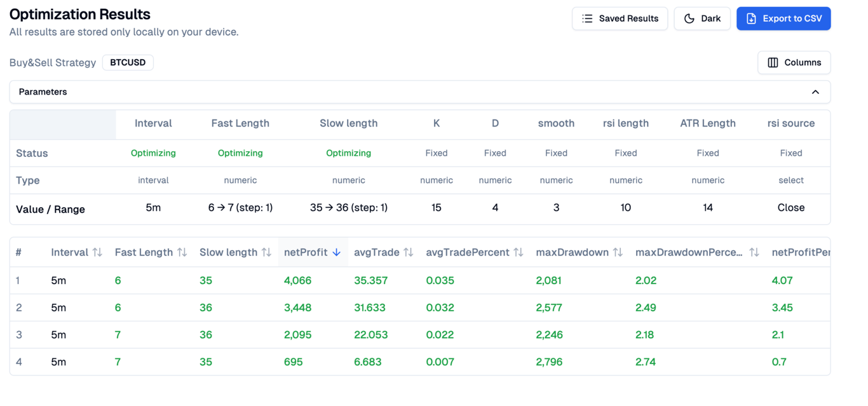Click the maxDrawdownPercent sort arrows icon
The image size is (868, 406).
click(x=754, y=252)
